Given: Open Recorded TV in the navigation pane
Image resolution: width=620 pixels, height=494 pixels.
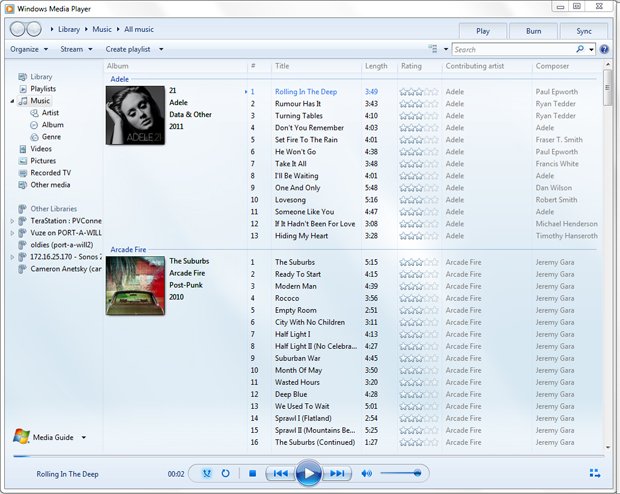Looking at the screenshot, I should [51, 173].
